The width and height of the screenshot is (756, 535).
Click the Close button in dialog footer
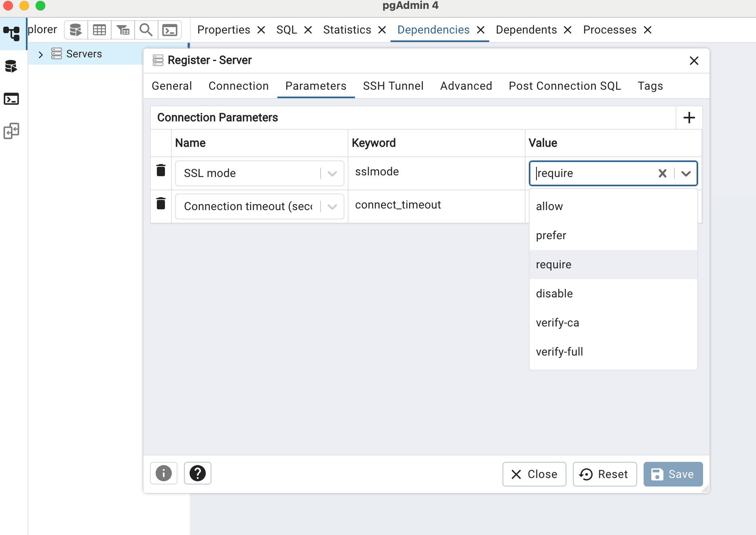pos(534,474)
